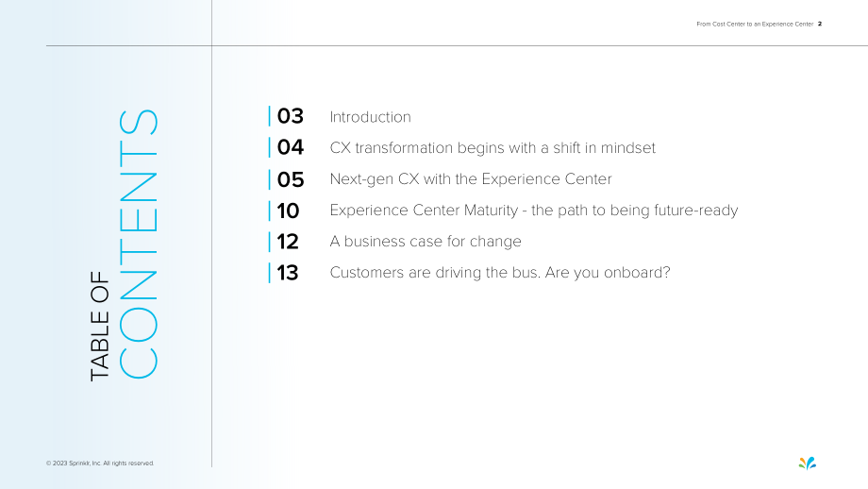Image resolution: width=868 pixels, height=489 pixels.
Task: Go to 'Next-gen CX with the Experience Center'
Action: (x=471, y=179)
